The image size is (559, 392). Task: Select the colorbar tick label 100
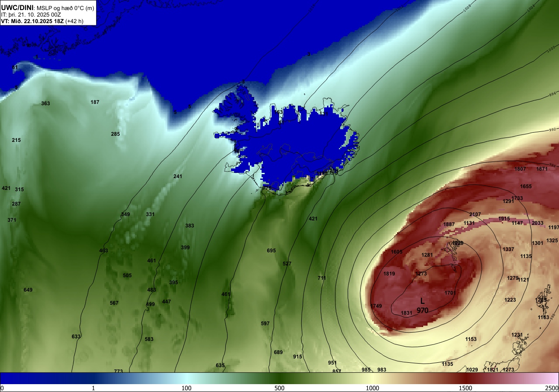[x=186, y=388]
